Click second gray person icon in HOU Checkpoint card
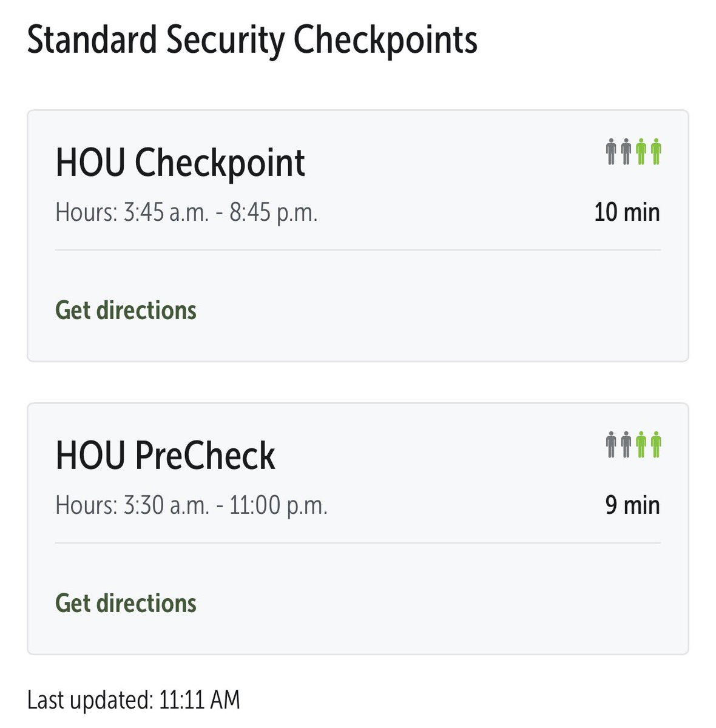The width and height of the screenshot is (716, 728). [626, 152]
